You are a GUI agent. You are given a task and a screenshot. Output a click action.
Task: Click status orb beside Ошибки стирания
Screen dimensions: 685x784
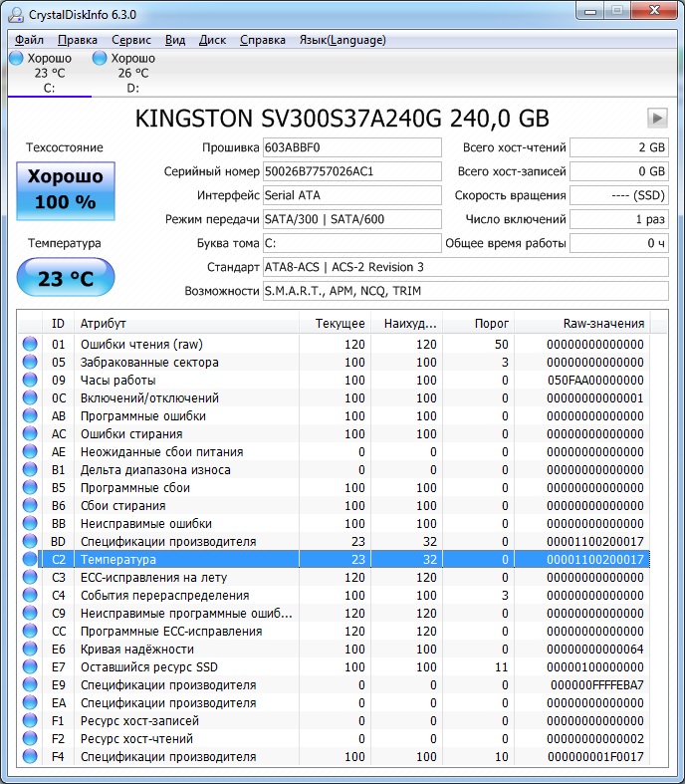coord(30,433)
